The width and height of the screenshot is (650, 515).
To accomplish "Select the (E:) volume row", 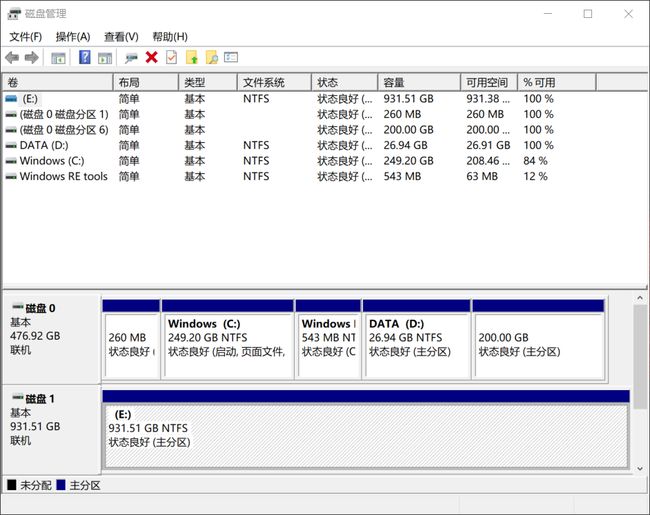I will pyautogui.click(x=298, y=99).
